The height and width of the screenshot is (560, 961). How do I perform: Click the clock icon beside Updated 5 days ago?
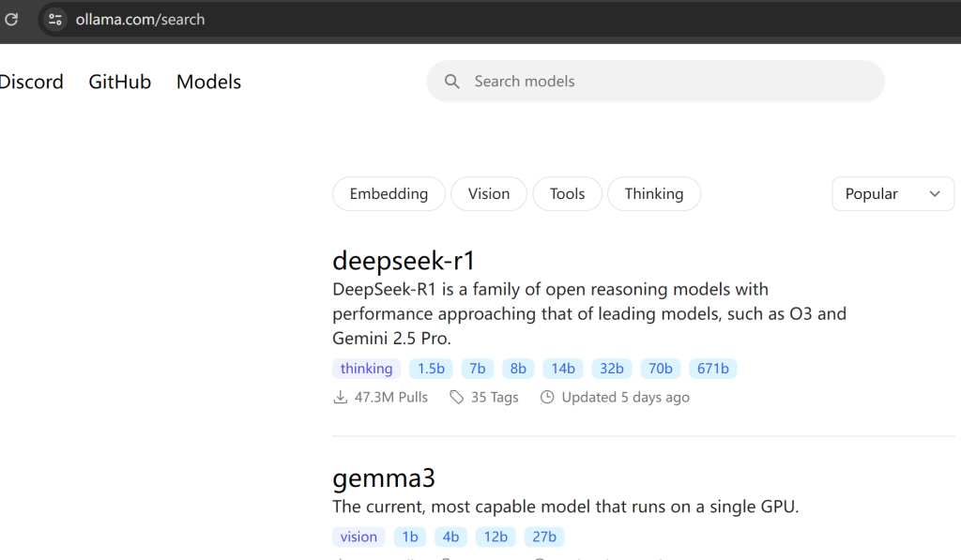coord(547,397)
